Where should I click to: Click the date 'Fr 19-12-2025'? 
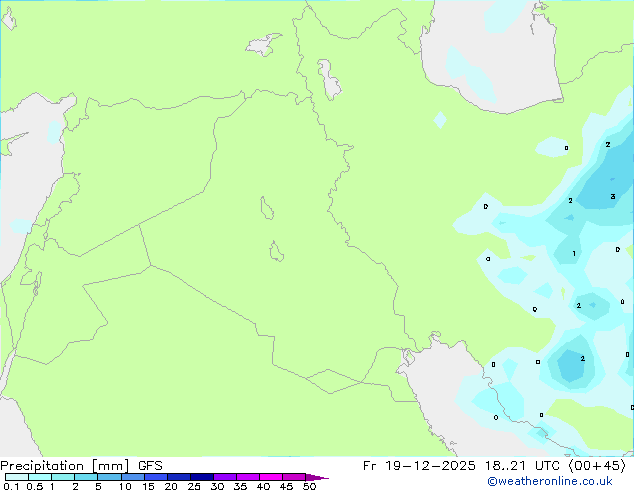tap(419, 466)
